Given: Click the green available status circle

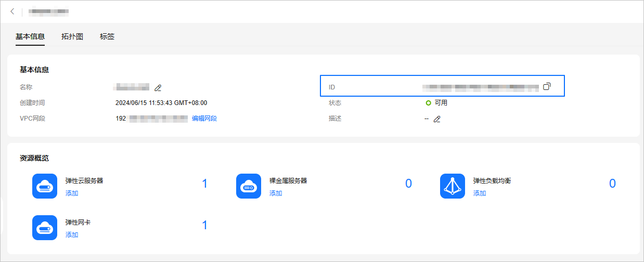Looking at the screenshot, I should coord(429,103).
